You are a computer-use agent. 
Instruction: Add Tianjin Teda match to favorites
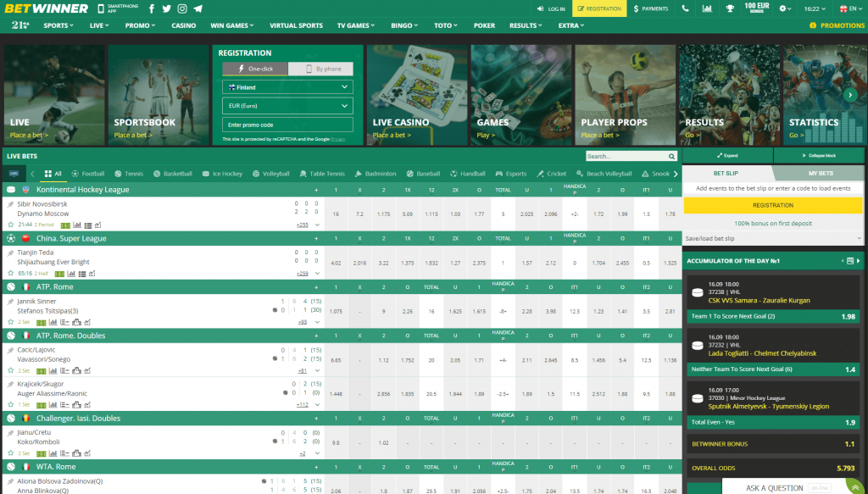(x=10, y=274)
